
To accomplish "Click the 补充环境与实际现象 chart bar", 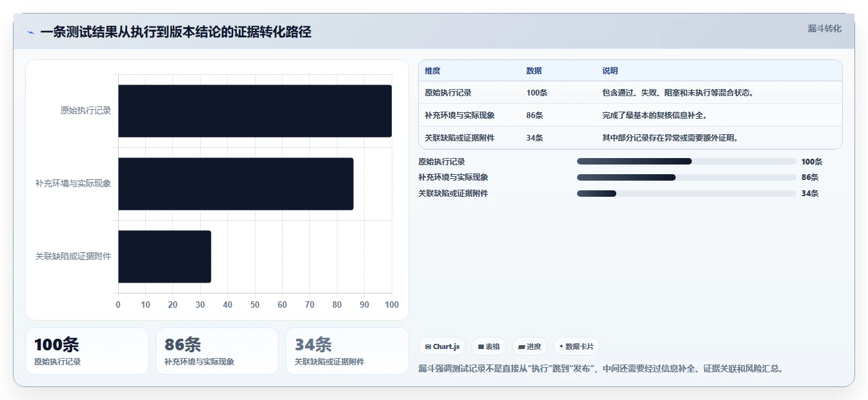I will (x=236, y=184).
